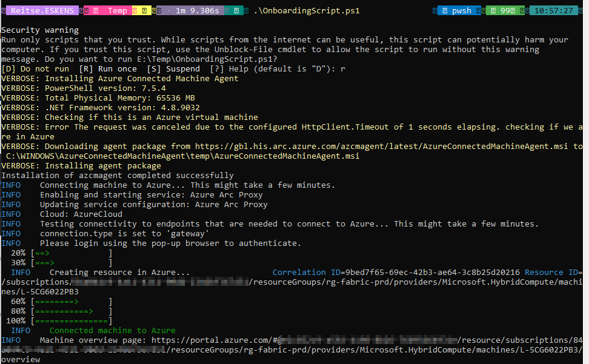
Task: Click the 20% progress bar
Action: click(x=72, y=253)
